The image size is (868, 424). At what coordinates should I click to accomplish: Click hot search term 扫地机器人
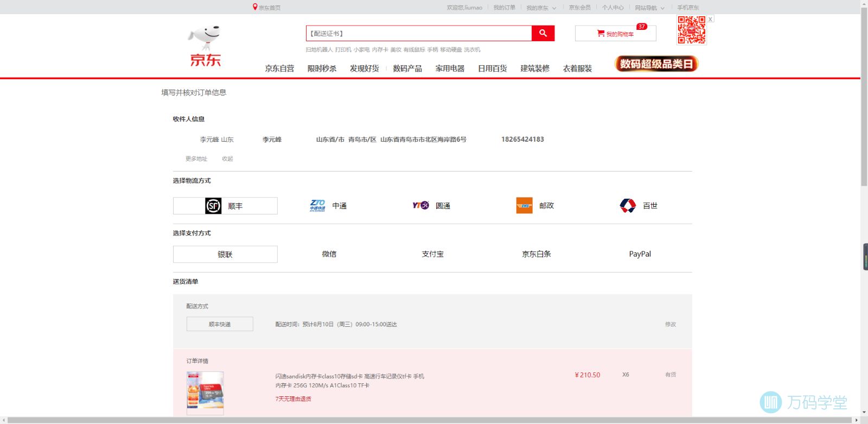pyautogui.click(x=319, y=49)
